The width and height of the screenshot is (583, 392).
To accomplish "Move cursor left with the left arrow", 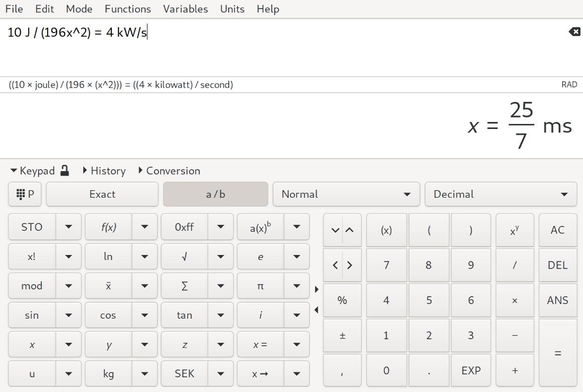I will coord(335,265).
